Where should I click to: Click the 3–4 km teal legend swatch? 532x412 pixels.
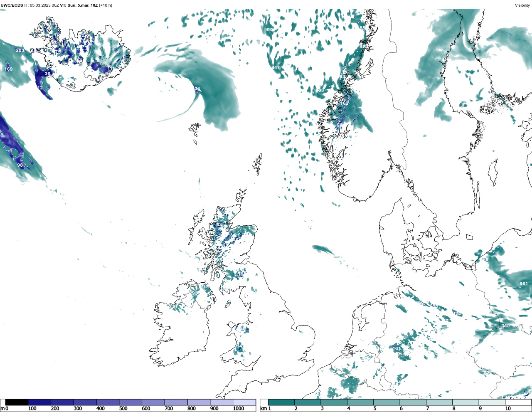point(334,402)
